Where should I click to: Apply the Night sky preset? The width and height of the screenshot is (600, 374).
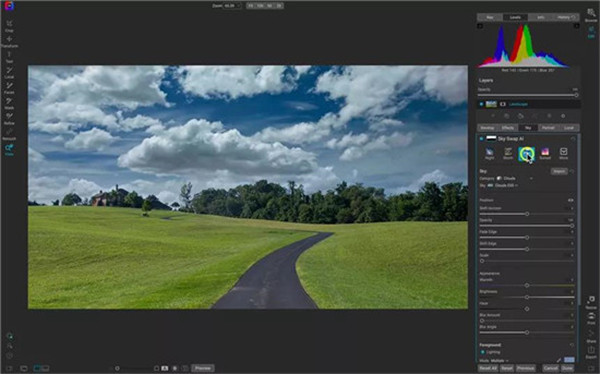coord(489,154)
